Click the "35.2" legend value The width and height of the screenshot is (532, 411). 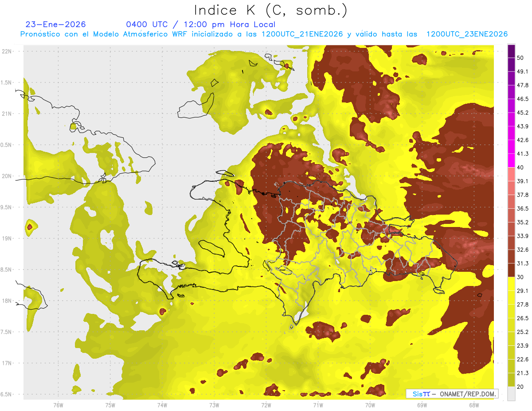tap(523, 222)
